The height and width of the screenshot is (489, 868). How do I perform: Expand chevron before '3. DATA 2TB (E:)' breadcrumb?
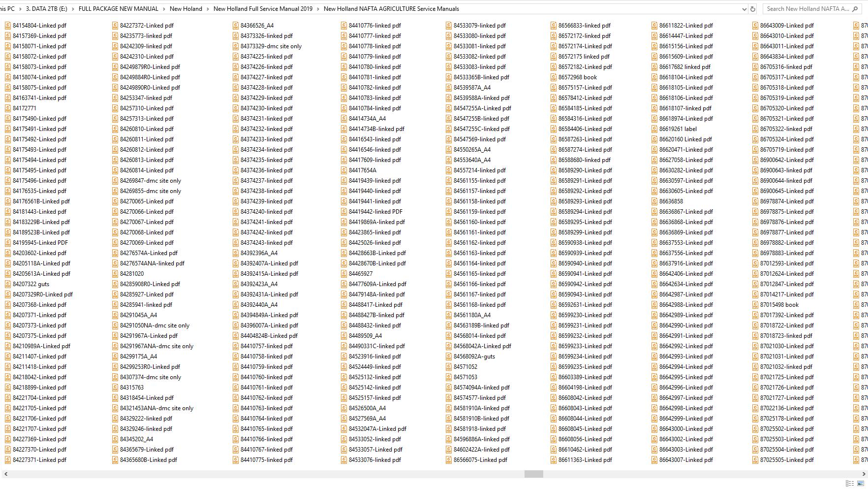[20, 9]
